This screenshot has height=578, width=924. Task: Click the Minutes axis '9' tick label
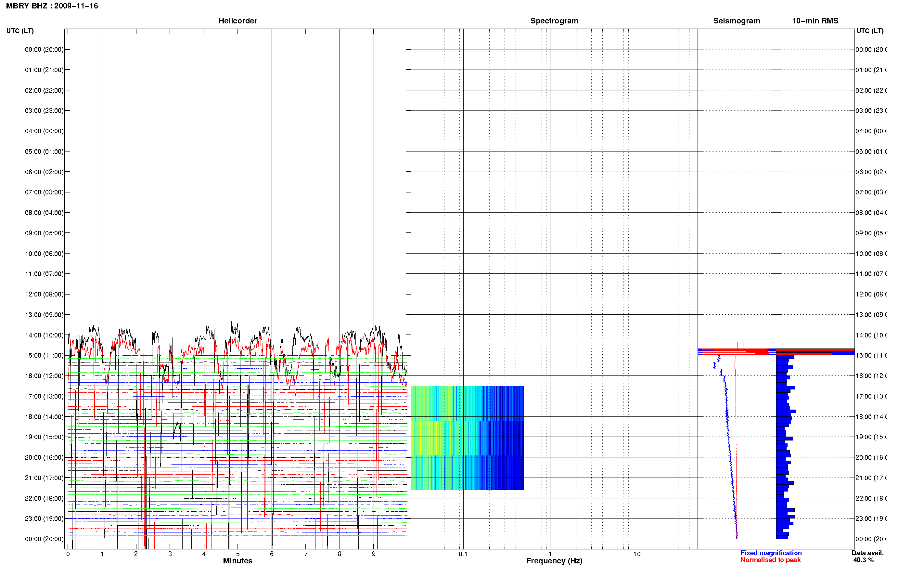(374, 554)
